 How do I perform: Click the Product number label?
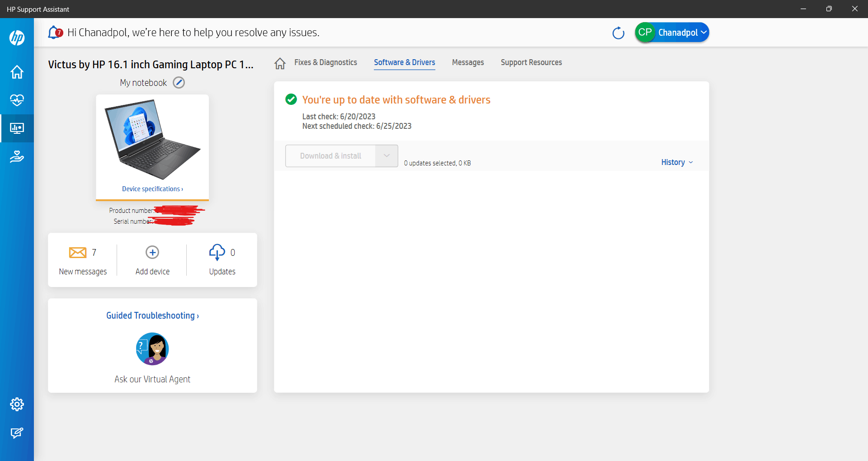pos(131,211)
